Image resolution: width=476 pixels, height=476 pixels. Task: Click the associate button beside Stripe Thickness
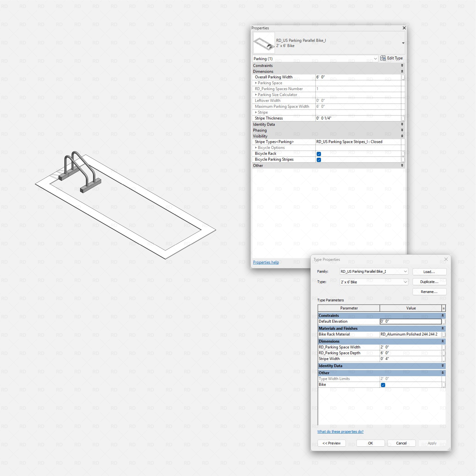click(403, 118)
